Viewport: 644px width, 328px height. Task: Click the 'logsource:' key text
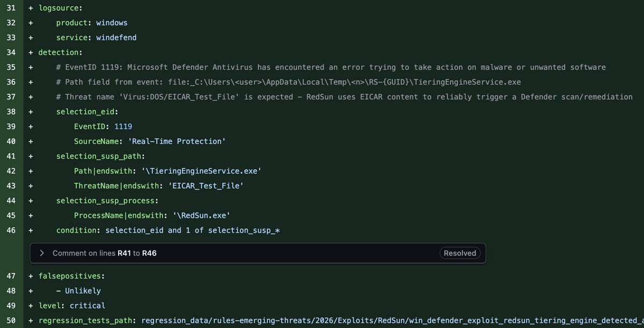coord(61,9)
